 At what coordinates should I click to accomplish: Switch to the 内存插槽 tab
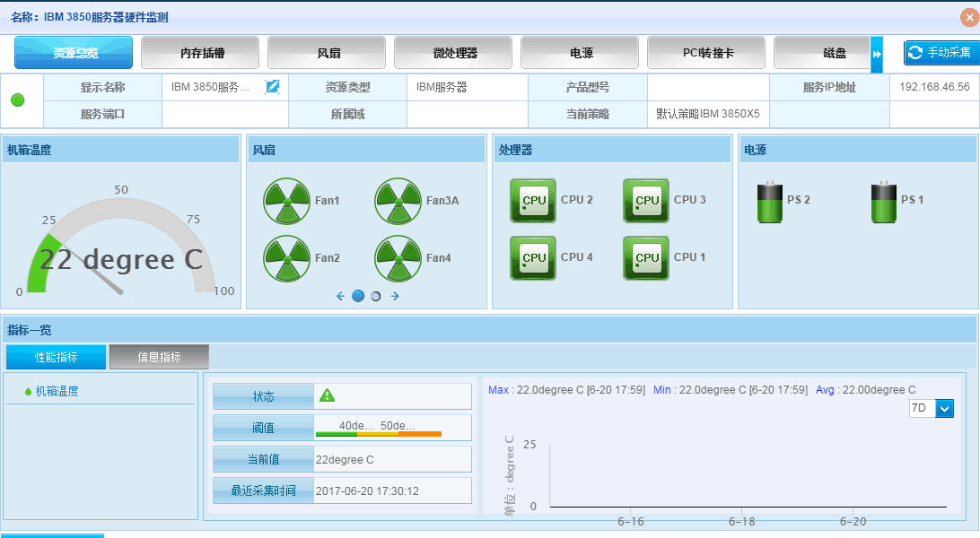pos(200,53)
